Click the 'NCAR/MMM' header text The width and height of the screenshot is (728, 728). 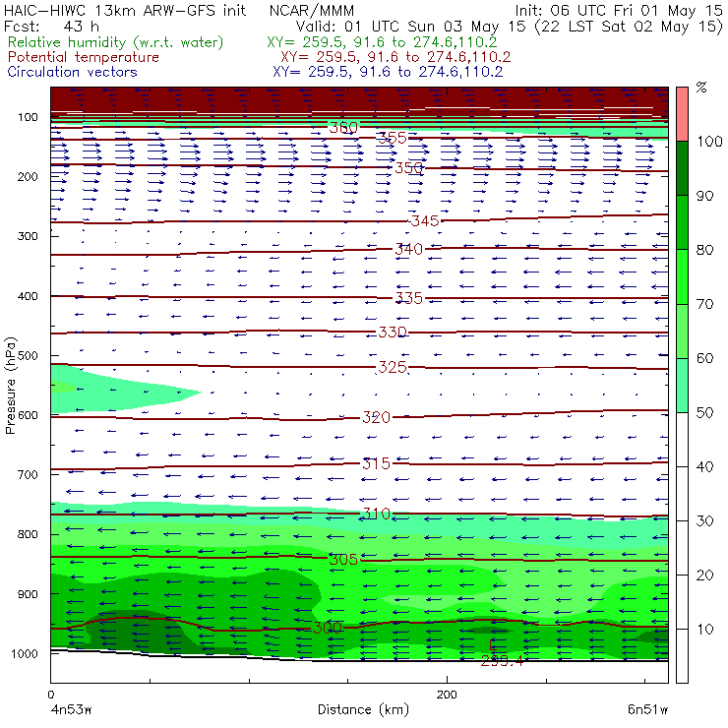click(x=312, y=11)
